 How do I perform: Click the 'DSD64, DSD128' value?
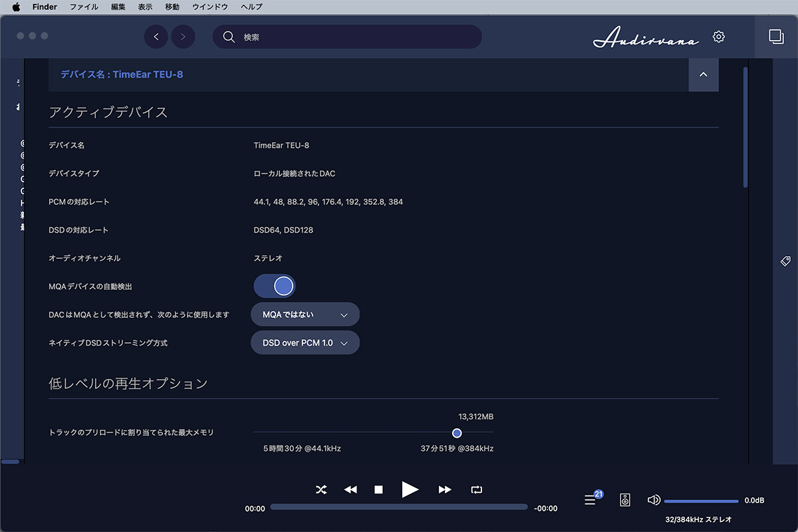coord(283,230)
